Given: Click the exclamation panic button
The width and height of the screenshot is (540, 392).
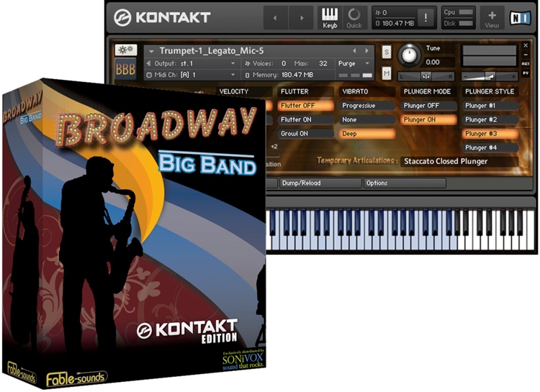Looking at the screenshot, I should (x=426, y=17).
